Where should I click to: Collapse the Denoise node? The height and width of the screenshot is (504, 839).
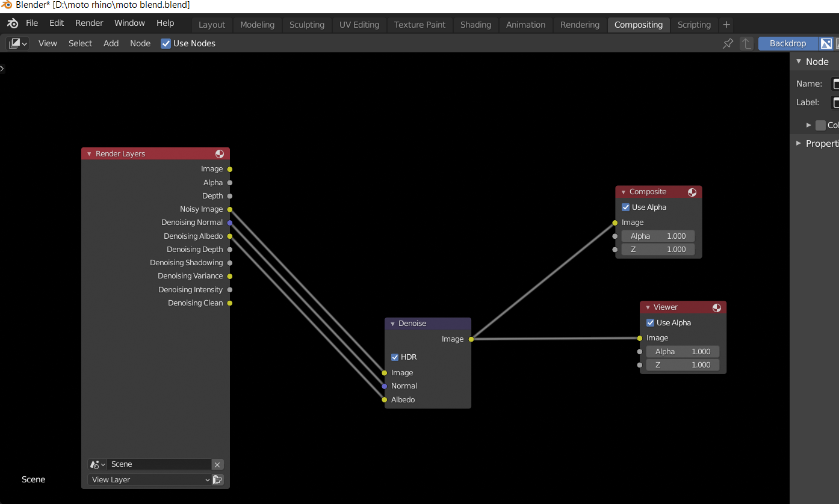(x=392, y=324)
